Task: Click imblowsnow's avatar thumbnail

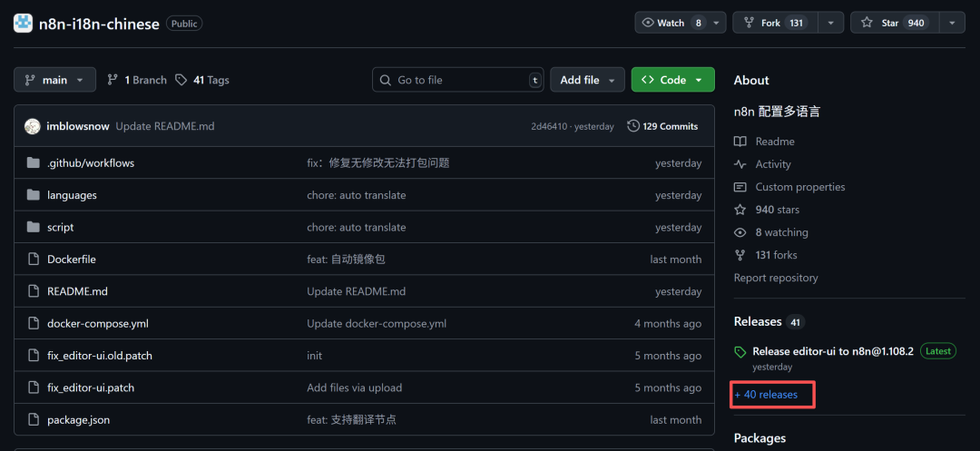Action: click(x=33, y=126)
